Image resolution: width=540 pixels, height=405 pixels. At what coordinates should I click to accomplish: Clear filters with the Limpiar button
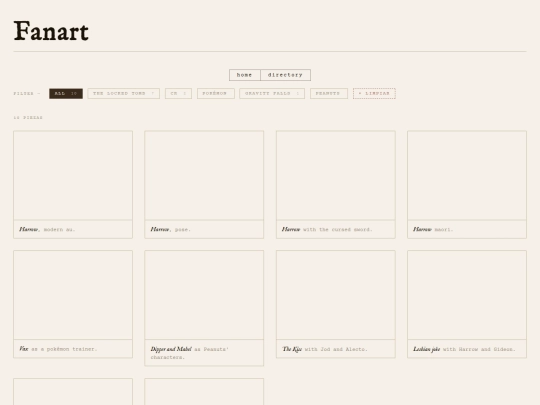(374, 94)
